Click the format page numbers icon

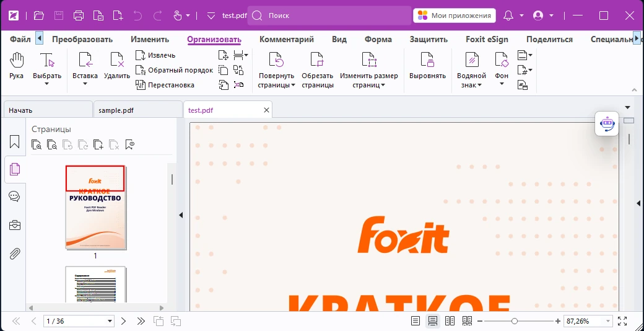pos(523,85)
